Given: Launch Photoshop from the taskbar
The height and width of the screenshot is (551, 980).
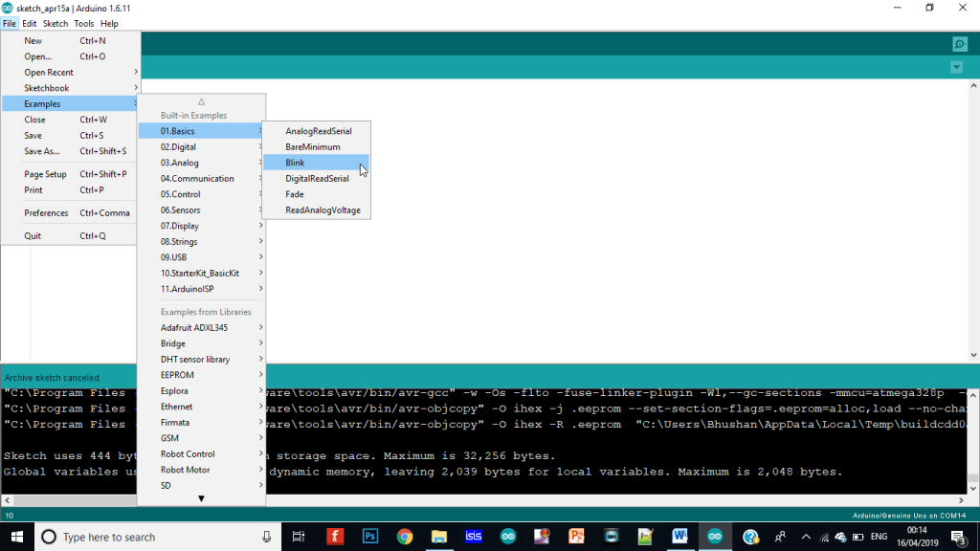Looking at the screenshot, I should [369, 536].
